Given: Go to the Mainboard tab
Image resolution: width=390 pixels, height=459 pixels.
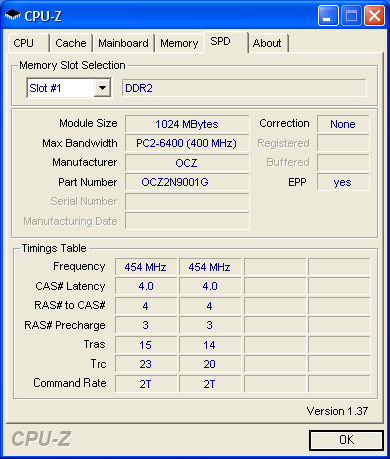Looking at the screenshot, I should click(123, 43).
